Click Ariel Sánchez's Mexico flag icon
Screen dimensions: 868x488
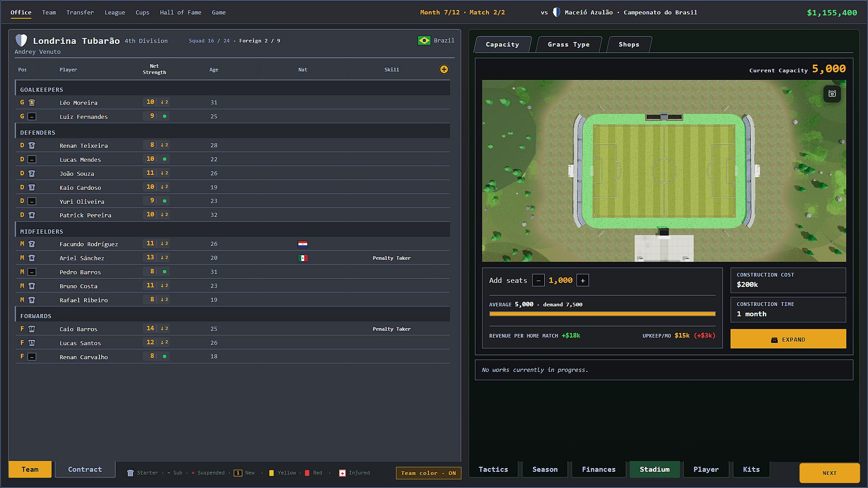pos(303,258)
